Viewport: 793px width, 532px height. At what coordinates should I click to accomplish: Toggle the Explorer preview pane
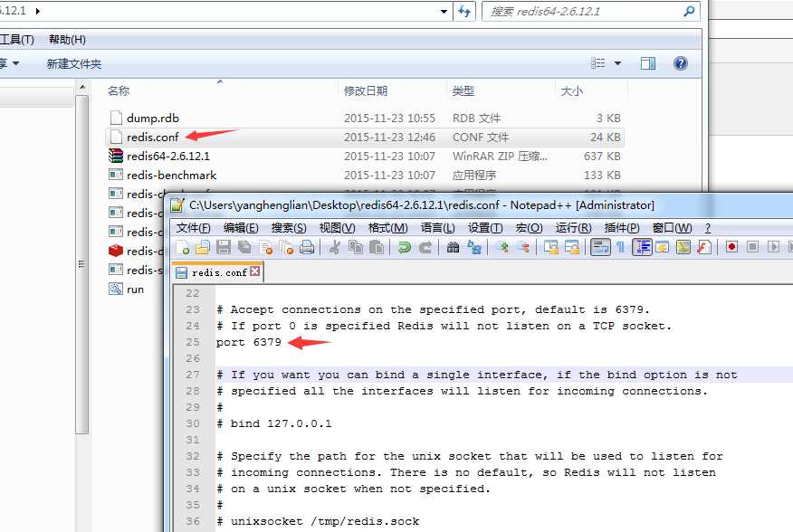point(648,63)
